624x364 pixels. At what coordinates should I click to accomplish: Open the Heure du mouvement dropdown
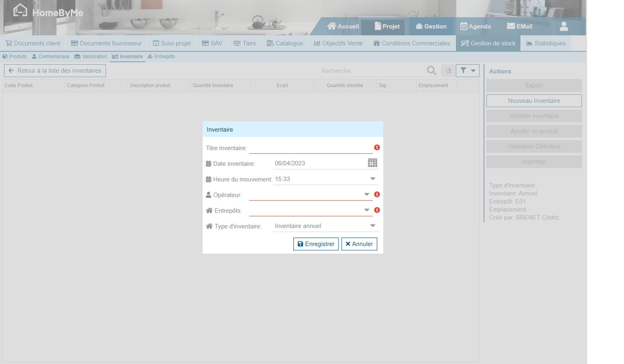[x=373, y=179]
